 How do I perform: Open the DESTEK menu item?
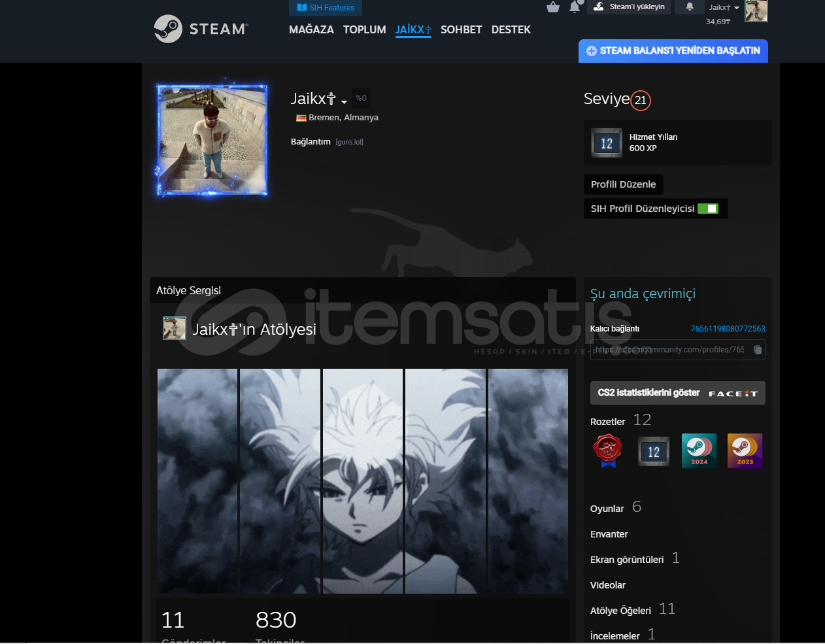pyautogui.click(x=511, y=29)
